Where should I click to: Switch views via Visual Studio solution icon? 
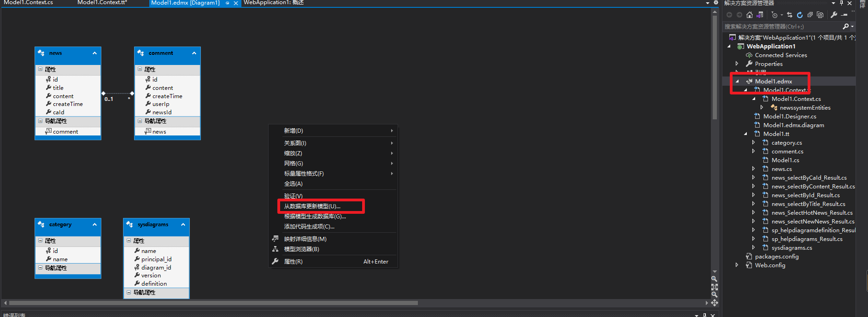tap(760, 15)
